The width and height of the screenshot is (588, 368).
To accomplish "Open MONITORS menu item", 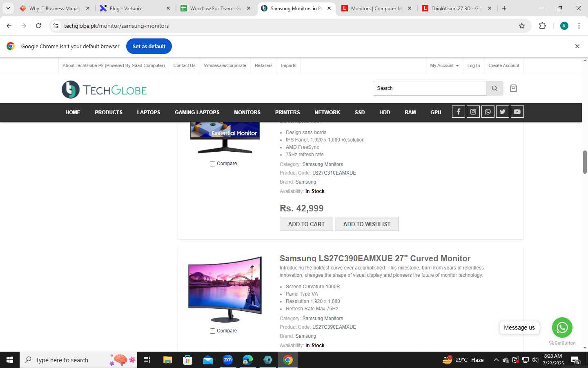I will click(247, 112).
